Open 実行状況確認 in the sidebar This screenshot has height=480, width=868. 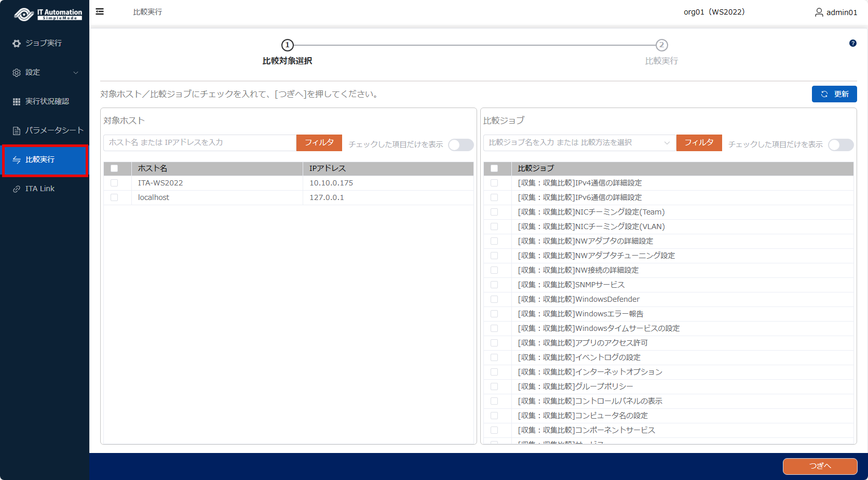(44, 101)
